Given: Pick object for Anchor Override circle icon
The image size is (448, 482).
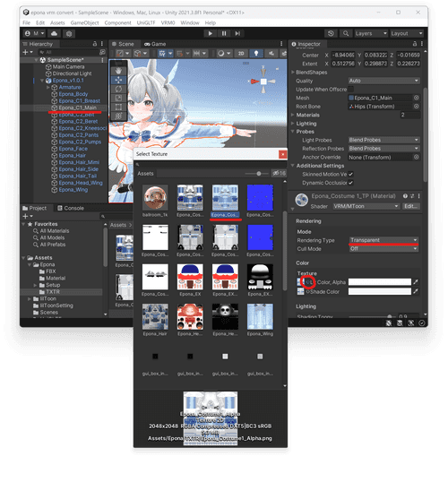Looking at the screenshot, I should [417, 157].
